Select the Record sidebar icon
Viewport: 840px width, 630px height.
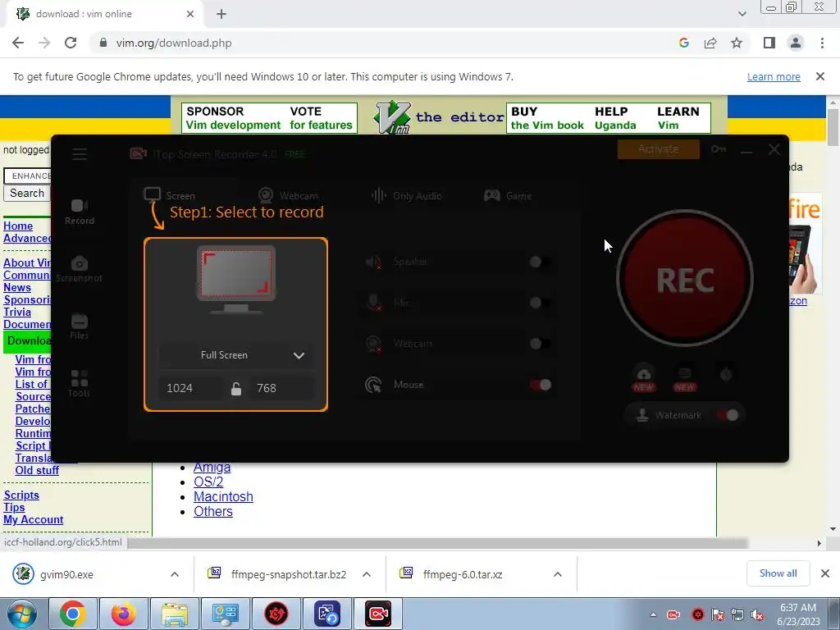click(80, 212)
